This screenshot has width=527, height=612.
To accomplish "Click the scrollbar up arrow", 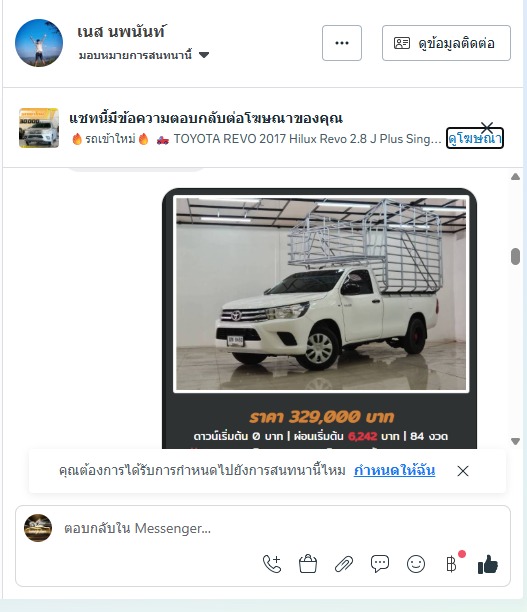I will 515,177.
